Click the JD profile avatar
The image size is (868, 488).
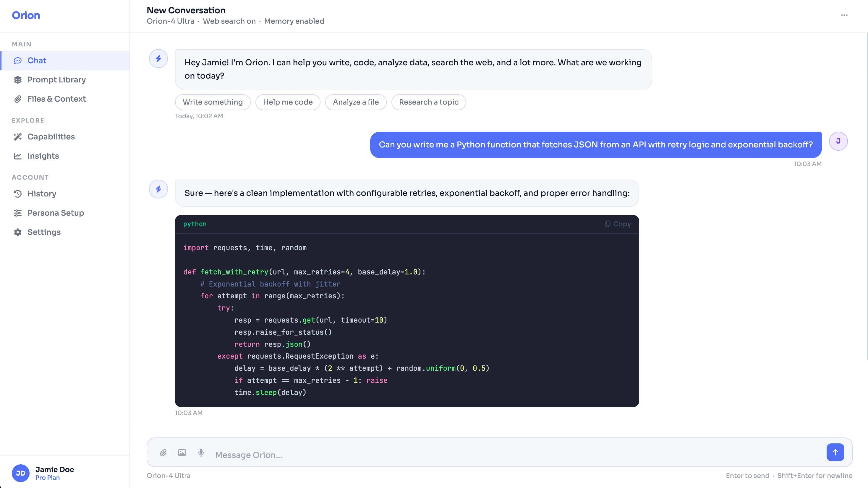coord(21,473)
